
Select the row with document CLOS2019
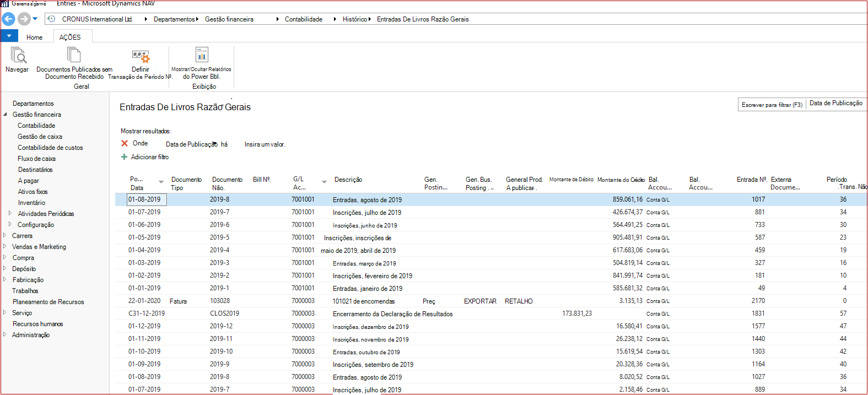tap(490, 313)
